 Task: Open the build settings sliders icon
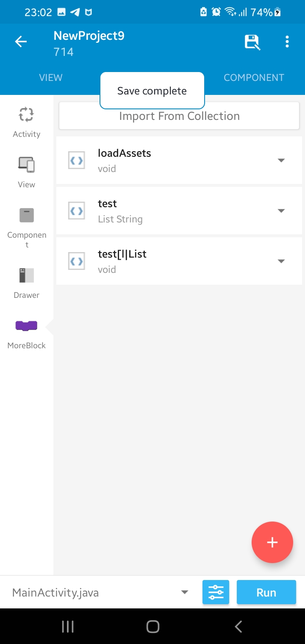(216, 592)
